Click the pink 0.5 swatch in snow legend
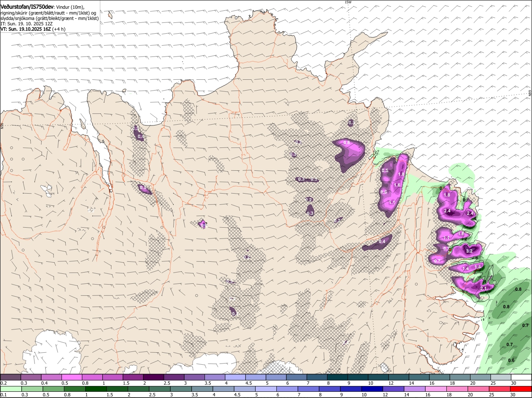 pos(71,377)
